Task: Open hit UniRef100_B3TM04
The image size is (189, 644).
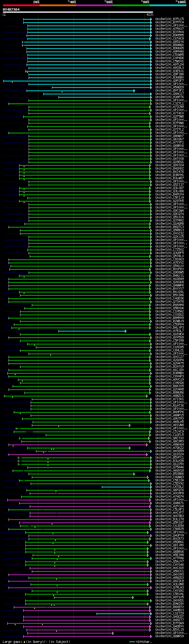Action: (x=170, y=32)
